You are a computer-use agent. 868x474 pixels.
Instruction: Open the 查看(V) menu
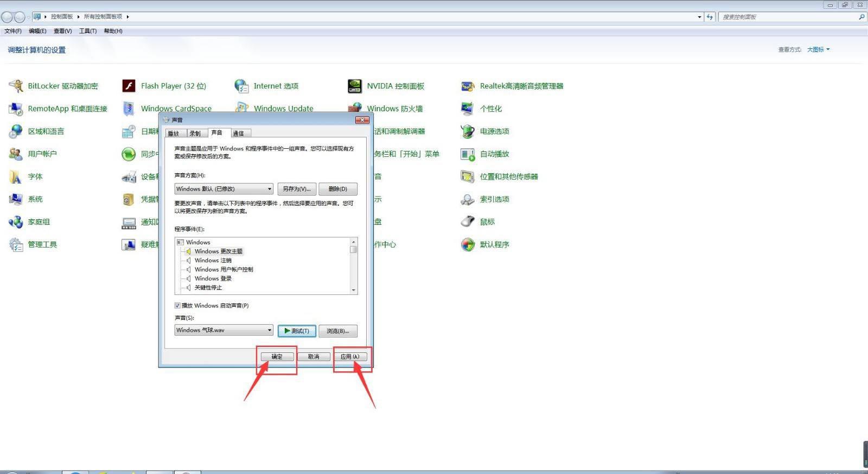63,31
